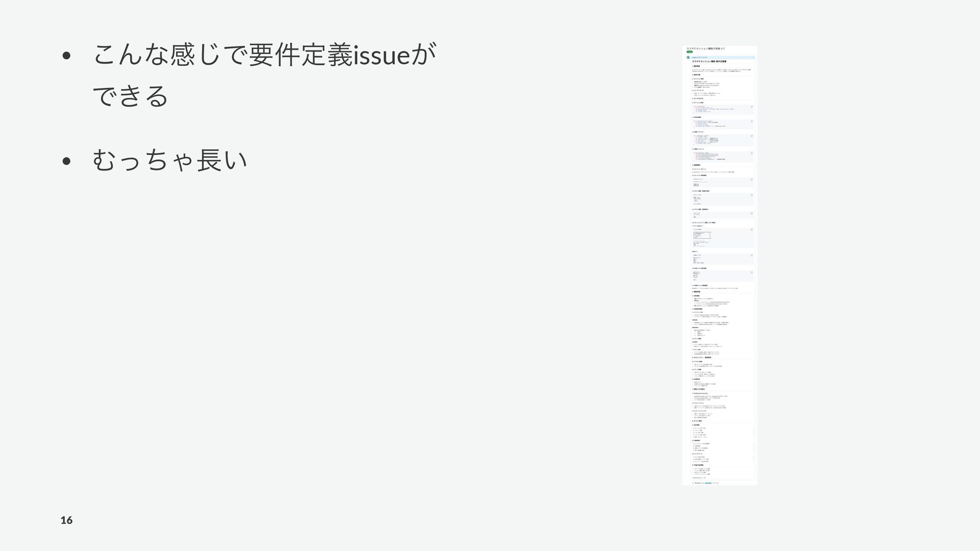980x551 pixels.
Task: Click the green Open status badge
Action: tap(690, 52)
